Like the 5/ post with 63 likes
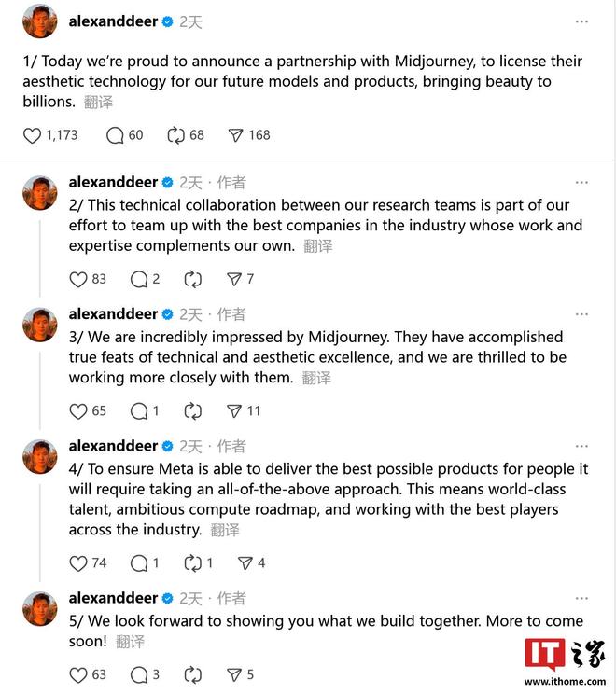616x694 pixels. 78,675
